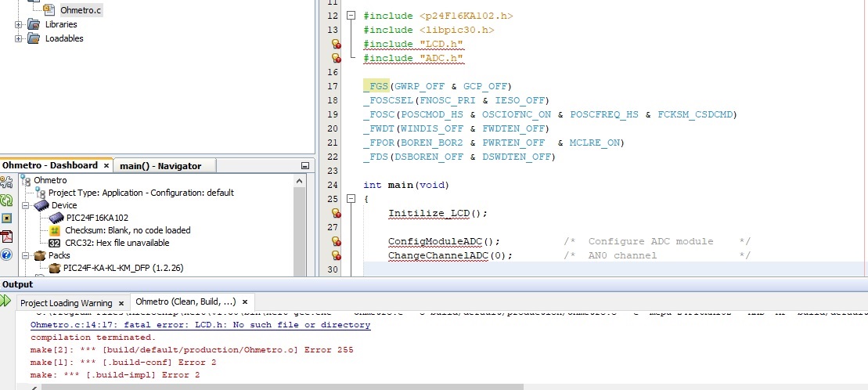
Task: Click on <p24F16KA102.h> include text
Action: tap(466, 16)
